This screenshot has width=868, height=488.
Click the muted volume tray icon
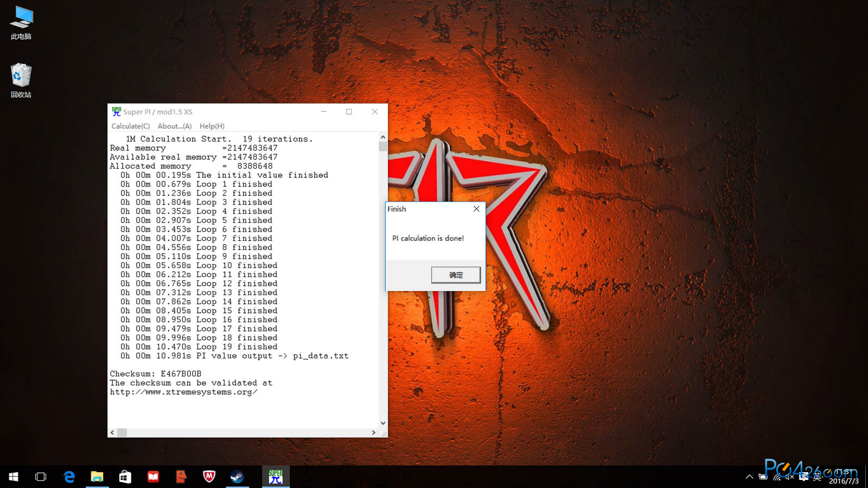click(x=790, y=477)
